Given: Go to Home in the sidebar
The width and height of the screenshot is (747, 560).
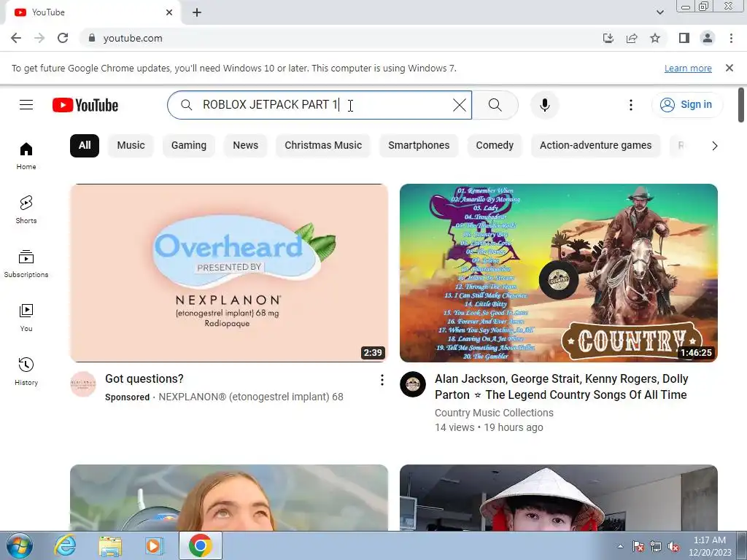Looking at the screenshot, I should pyautogui.click(x=26, y=156).
